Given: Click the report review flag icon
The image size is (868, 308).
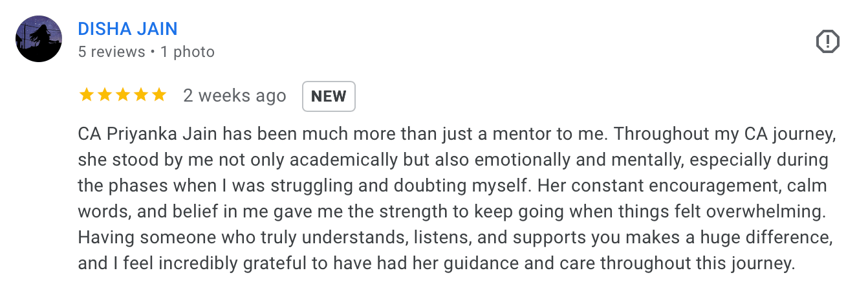Looking at the screenshot, I should coord(828,43).
